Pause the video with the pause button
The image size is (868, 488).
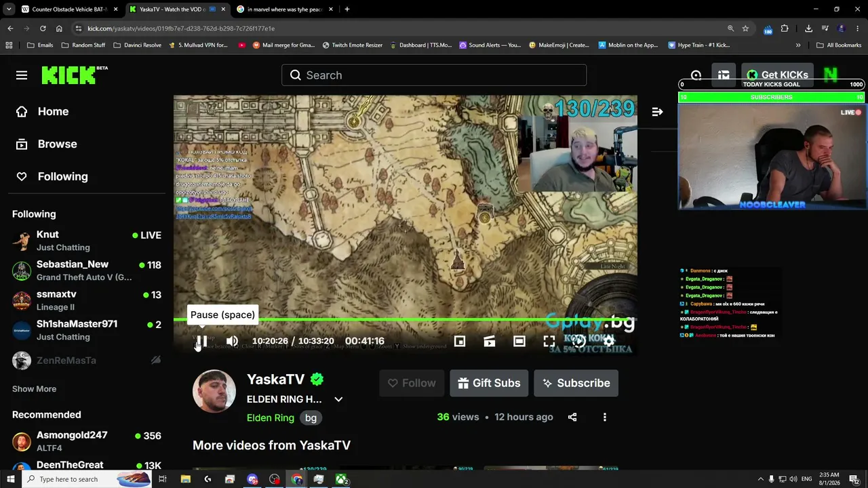[201, 341]
